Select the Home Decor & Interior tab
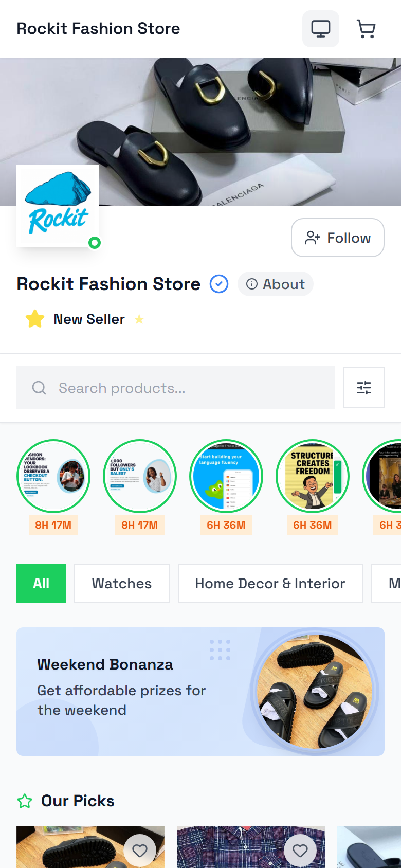 (x=270, y=583)
